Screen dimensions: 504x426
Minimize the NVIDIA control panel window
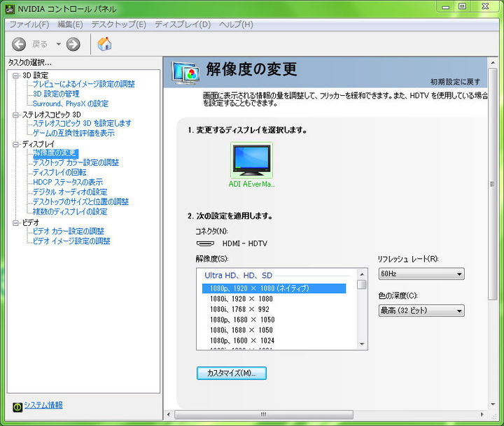[x=445, y=7]
